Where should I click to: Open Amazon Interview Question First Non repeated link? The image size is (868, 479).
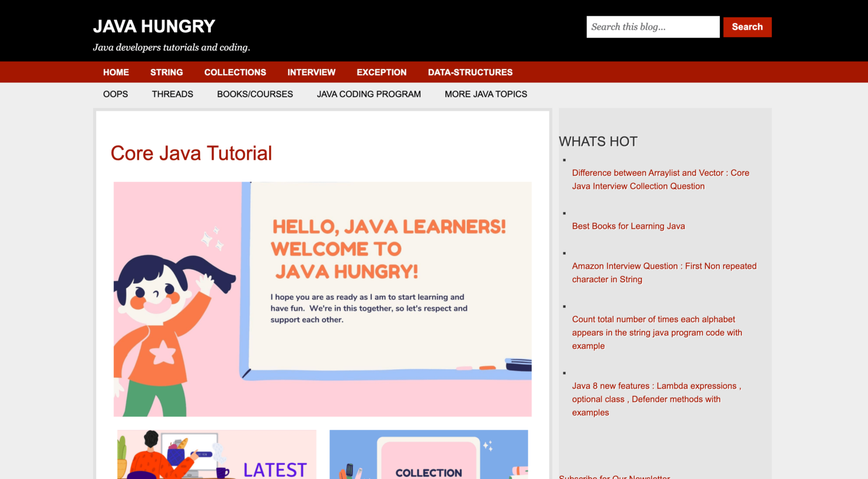[664, 273]
